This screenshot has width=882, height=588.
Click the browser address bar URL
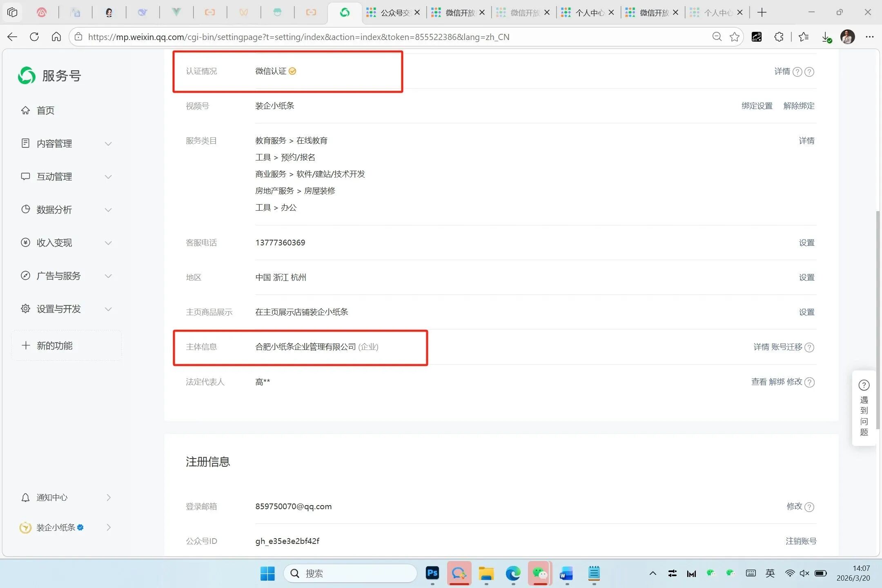(x=298, y=37)
